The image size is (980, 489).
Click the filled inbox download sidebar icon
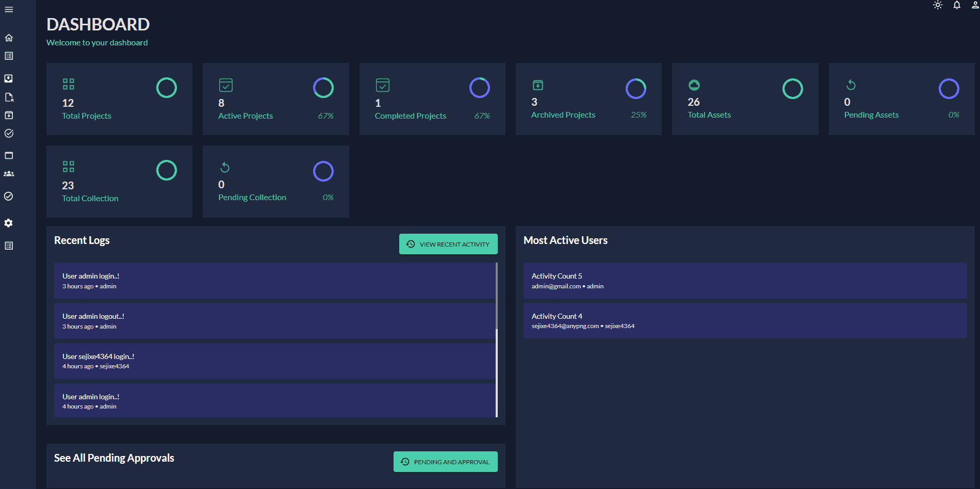click(x=9, y=78)
